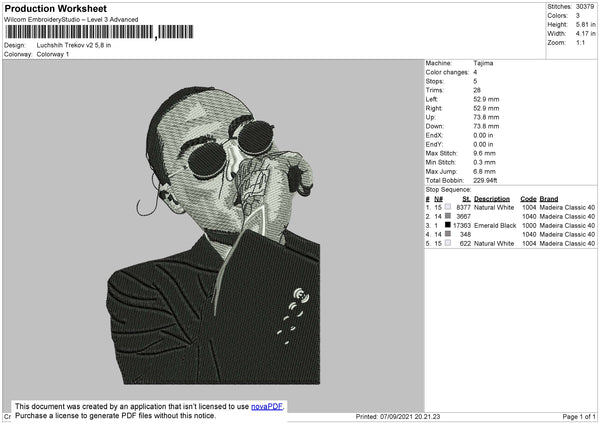Image resolution: width=600 pixels, height=424 pixels.
Task: Select the Colors value 3
Action: [578, 16]
